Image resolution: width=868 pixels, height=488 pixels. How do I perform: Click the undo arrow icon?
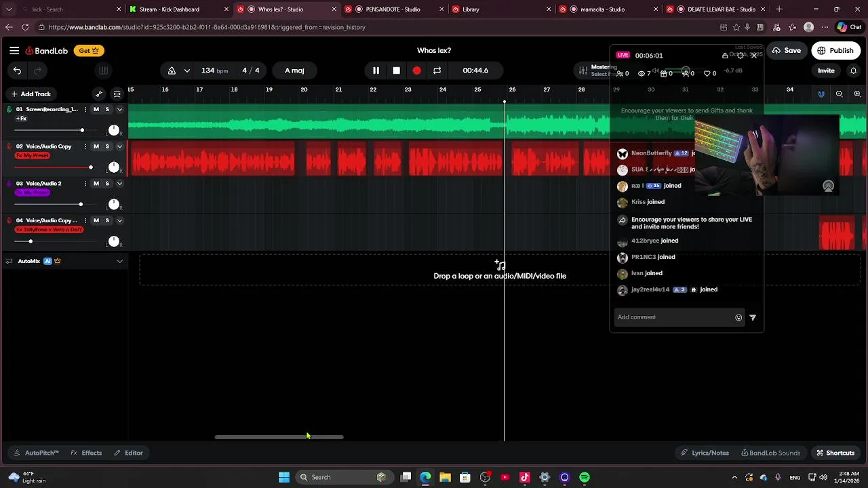click(17, 70)
